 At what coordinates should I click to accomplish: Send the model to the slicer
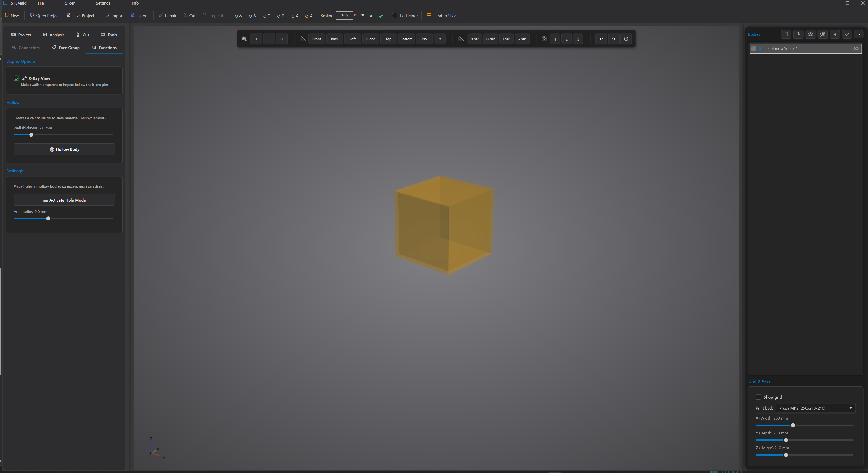coord(442,16)
